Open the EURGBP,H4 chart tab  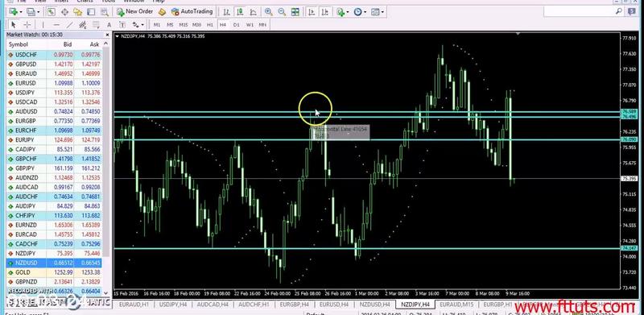(x=294, y=305)
